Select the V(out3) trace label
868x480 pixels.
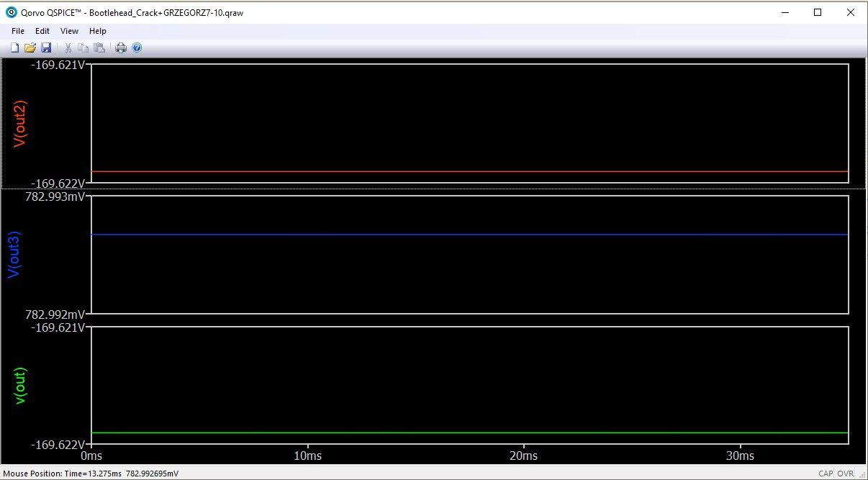coord(14,255)
